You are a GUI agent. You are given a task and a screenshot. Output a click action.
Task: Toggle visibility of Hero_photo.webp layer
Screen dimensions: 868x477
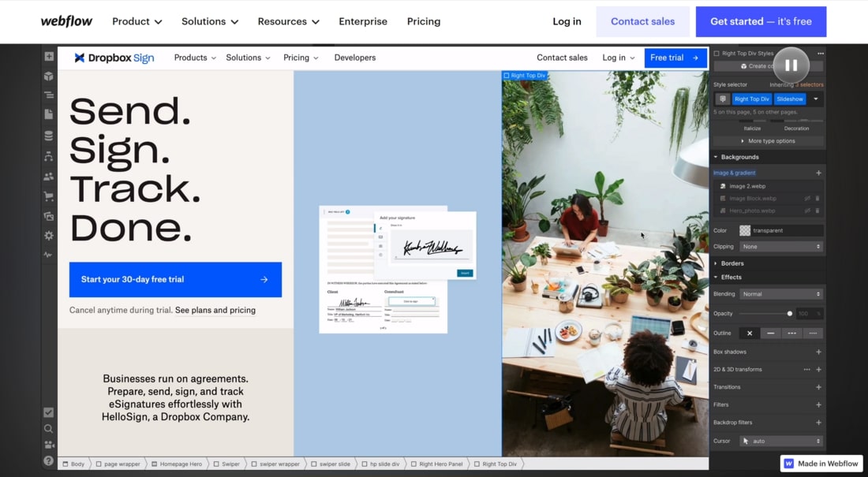[808, 211]
